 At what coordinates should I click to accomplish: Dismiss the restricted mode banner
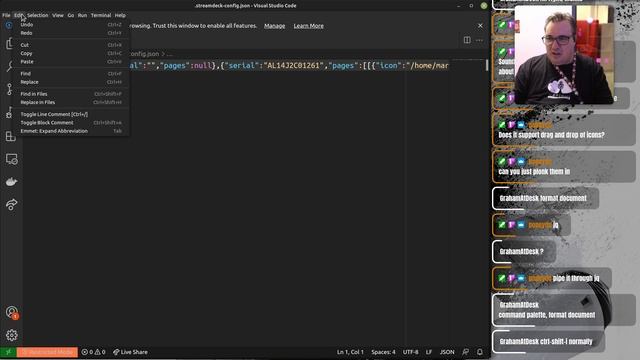pyautogui.click(x=480, y=26)
